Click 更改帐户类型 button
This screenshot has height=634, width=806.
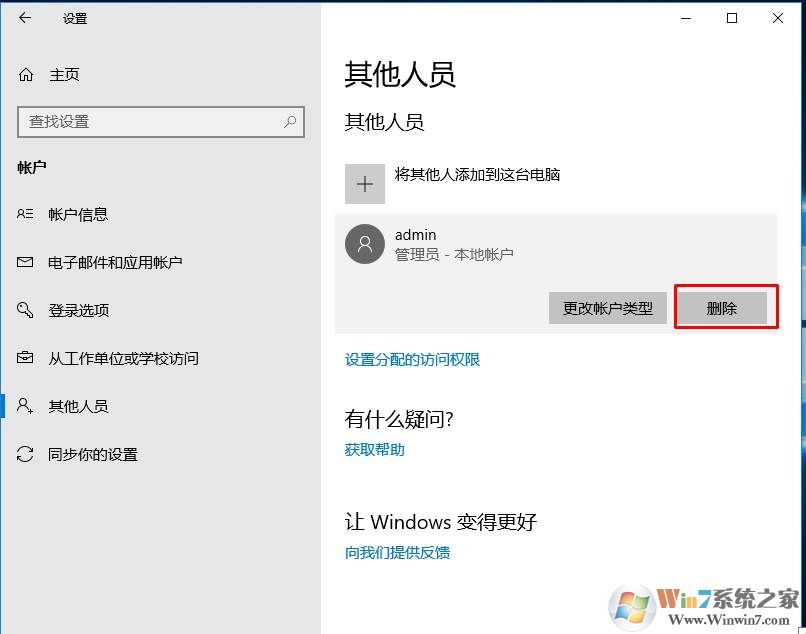pos(608,308)
